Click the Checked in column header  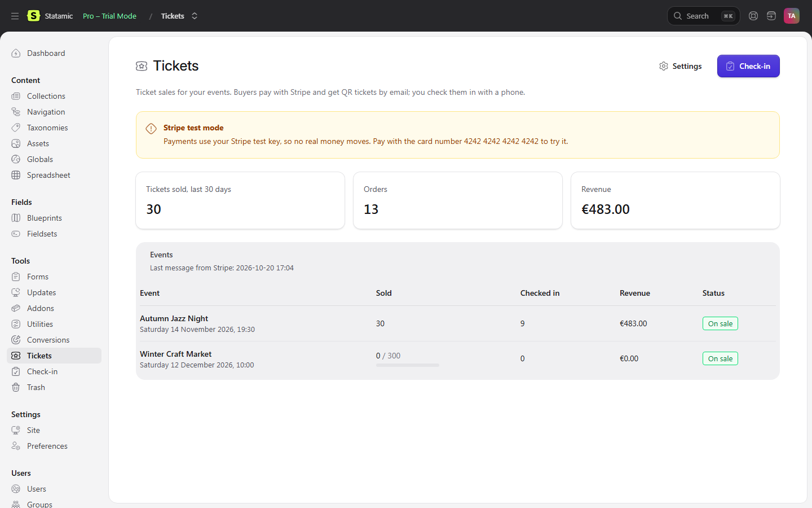540,293
